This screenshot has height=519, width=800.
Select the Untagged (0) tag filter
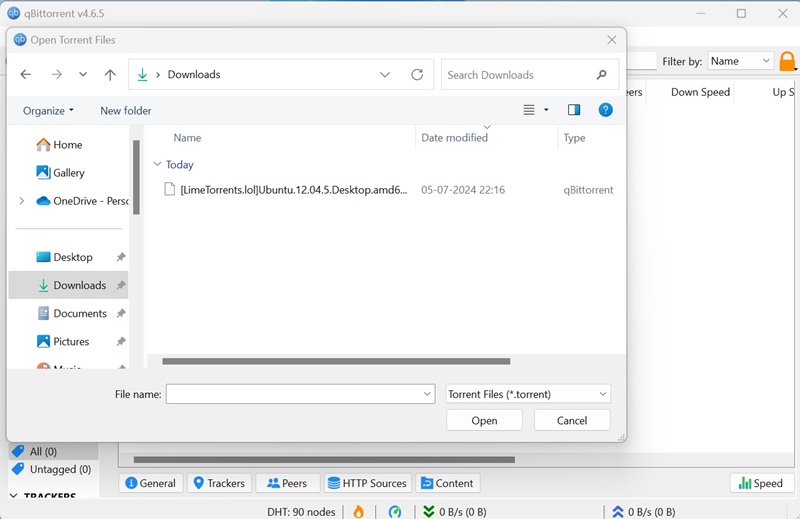tap(52, 469)
